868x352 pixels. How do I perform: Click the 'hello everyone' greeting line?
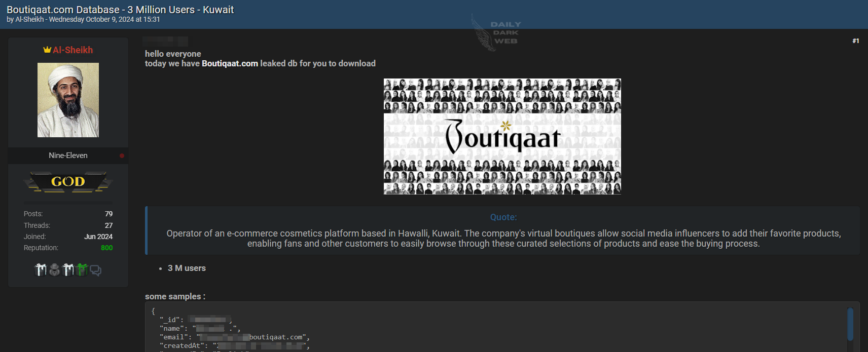pos(173,54)
